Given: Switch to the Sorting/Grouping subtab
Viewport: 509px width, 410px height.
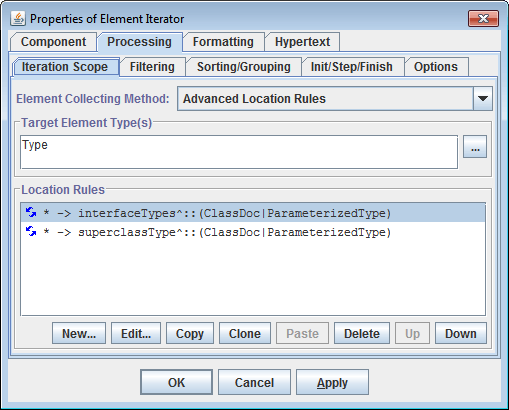Looking at the screenshot, I should pyautogui.click(x=244, y=67).
